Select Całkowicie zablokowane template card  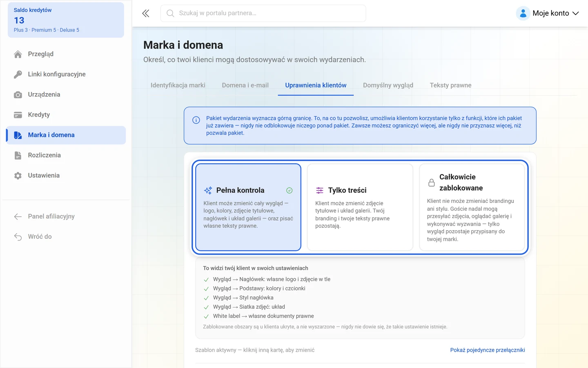(x=472, y=207)
